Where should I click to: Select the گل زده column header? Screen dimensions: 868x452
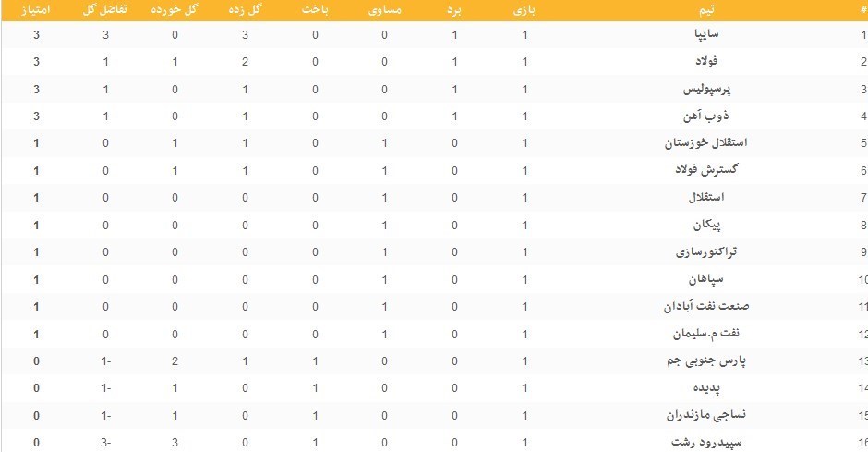coord(245,10)
